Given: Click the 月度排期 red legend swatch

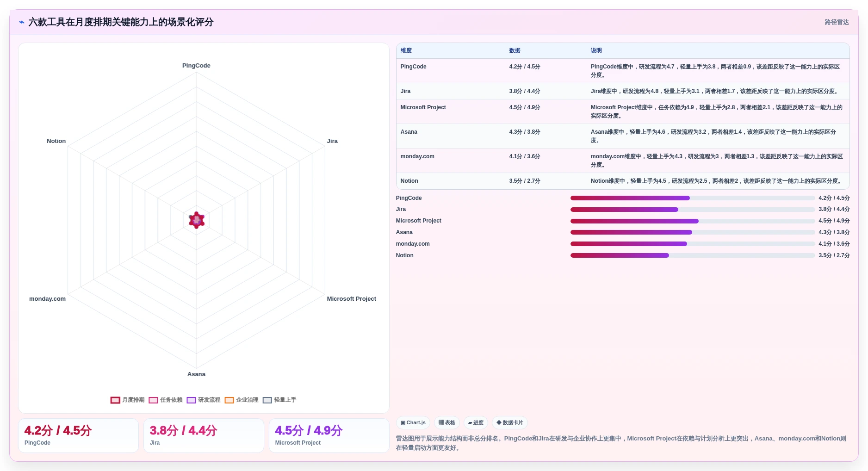Looking at the screenshot, I should 115,400.
